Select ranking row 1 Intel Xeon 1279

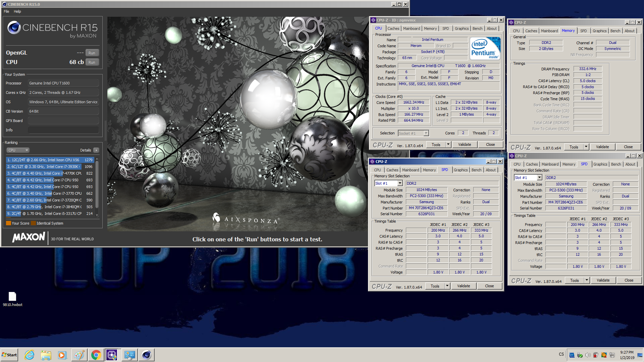[50, 160]
